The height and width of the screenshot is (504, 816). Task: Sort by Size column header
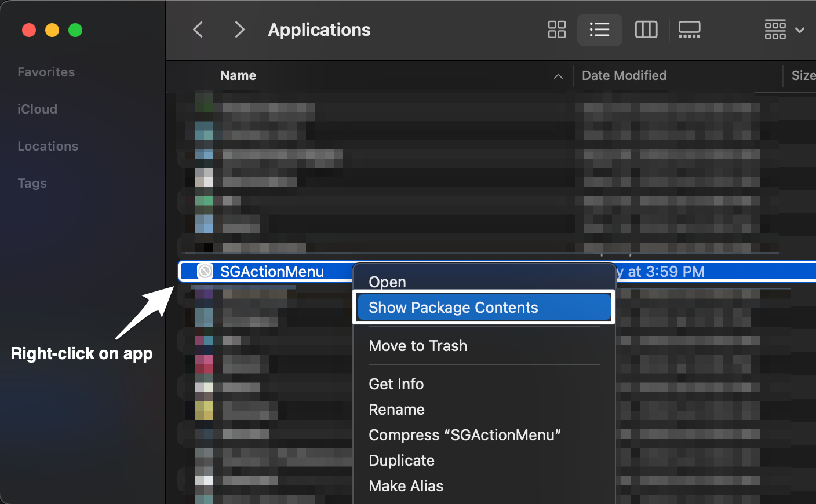(803, 75)
